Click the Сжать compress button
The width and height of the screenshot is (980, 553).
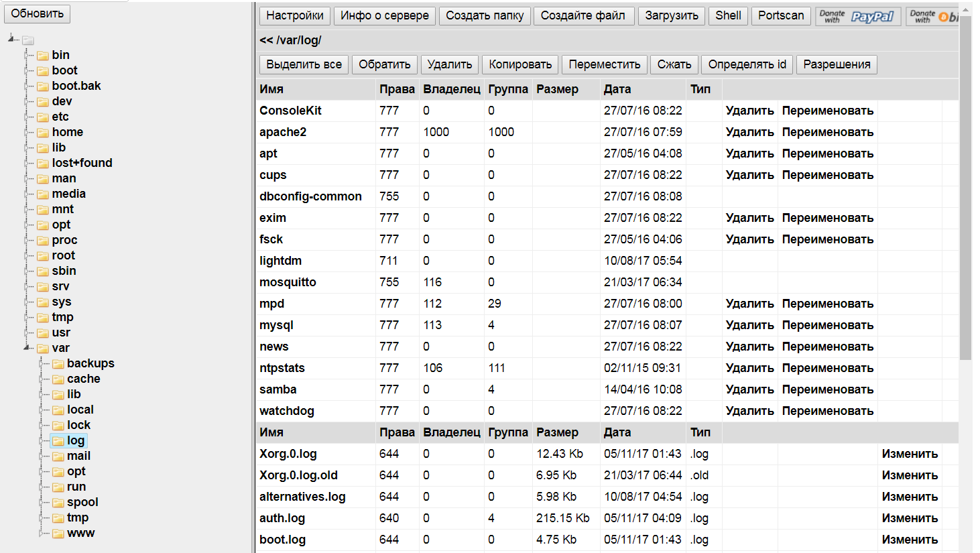coord(674,64)
